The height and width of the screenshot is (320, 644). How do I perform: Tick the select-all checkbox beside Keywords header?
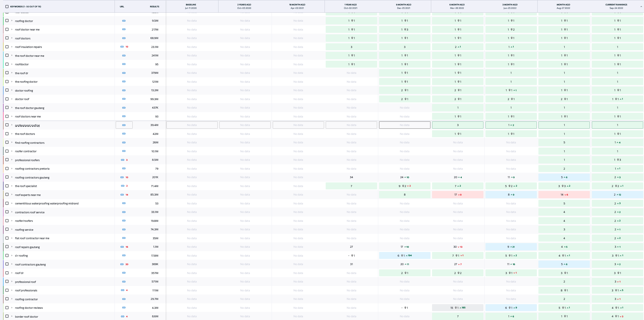pyautogui.click(x=7, y=7)
